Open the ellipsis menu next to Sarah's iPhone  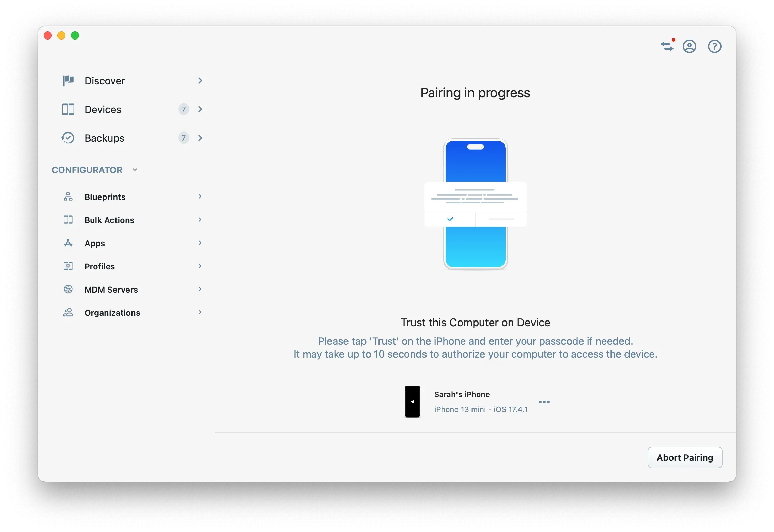point(544,402)
